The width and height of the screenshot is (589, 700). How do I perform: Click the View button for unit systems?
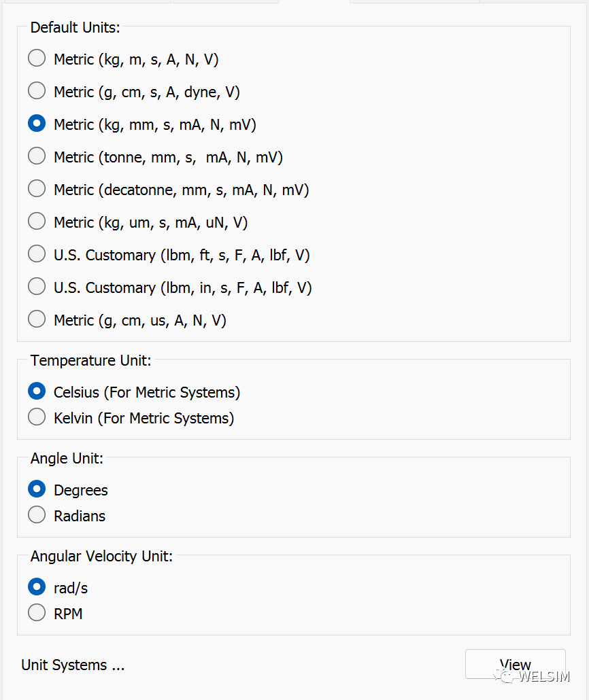tap(515, 664)
